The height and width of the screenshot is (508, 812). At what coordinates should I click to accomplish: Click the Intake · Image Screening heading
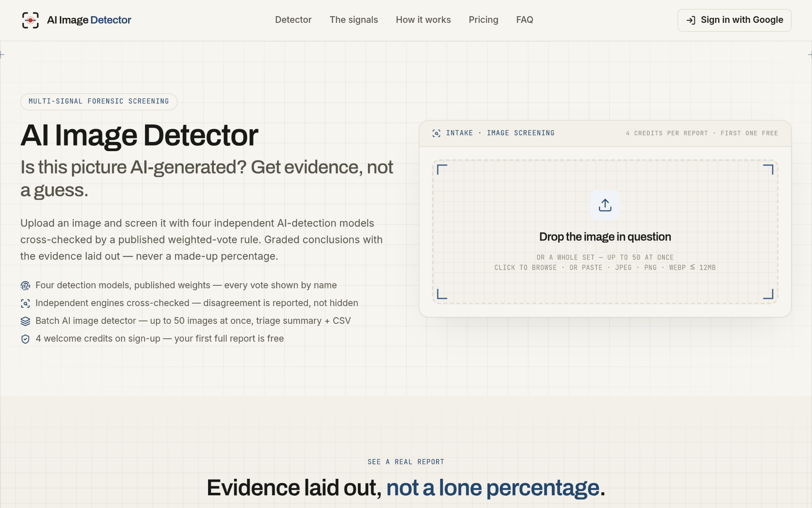(500, 133)
